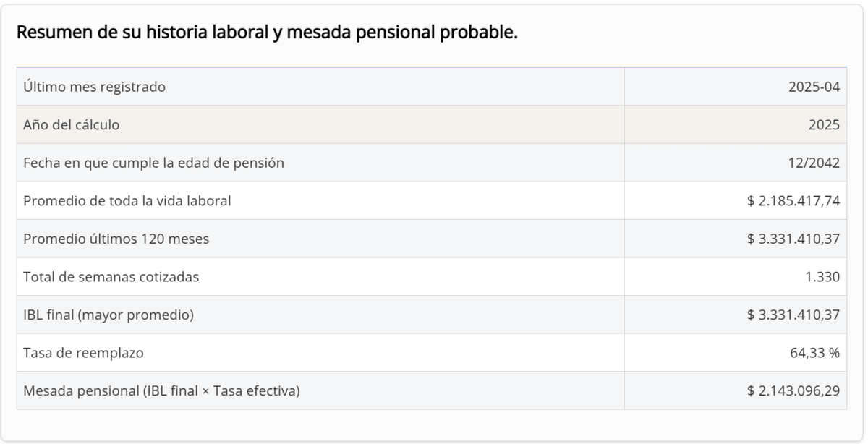
Task: Select 'Promedio de toda la vida laboral' label
Action: (x=127, y=201)
